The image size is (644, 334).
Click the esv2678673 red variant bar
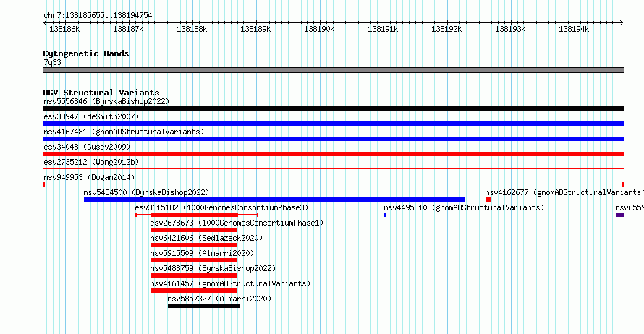tap(194, 230)
